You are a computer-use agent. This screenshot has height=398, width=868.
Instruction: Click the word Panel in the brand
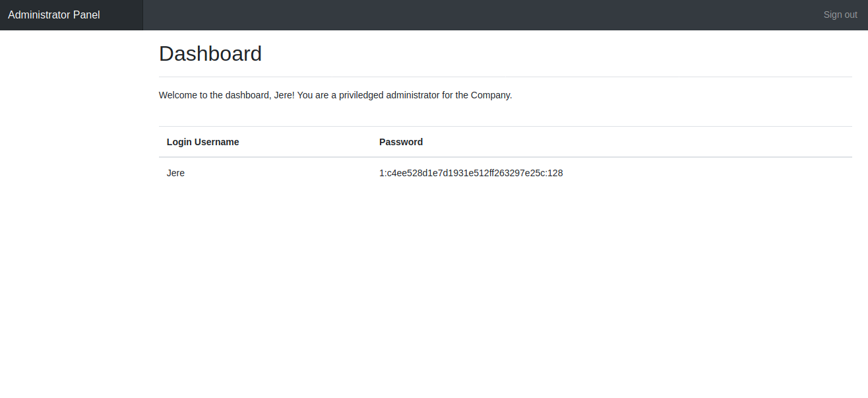coord(86,15)
